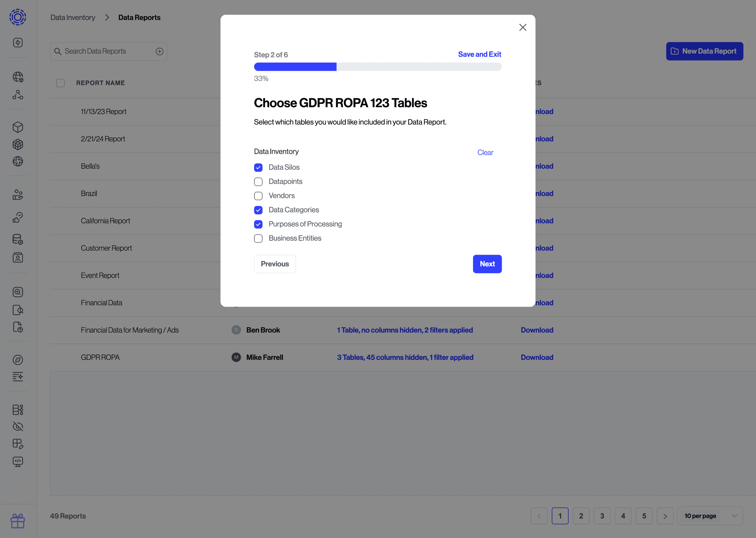Check the Datapoints checkbox

point(258,182)
